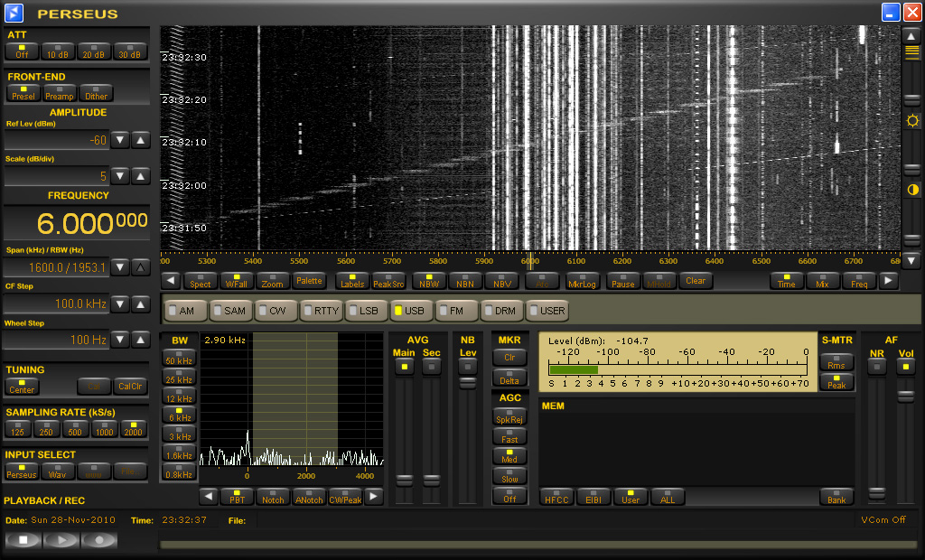The height and width of the screenshot is (560, 925).
Task: Adjust the NB Lev slider
Action: coord(468,384)
